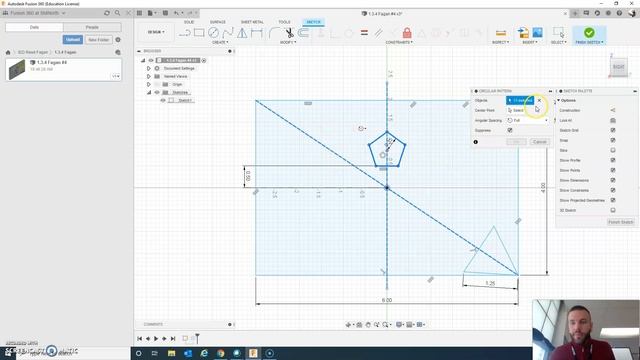Hide Sketch1 with its eye icon
640x360 pixels.
tap(163, 100)
